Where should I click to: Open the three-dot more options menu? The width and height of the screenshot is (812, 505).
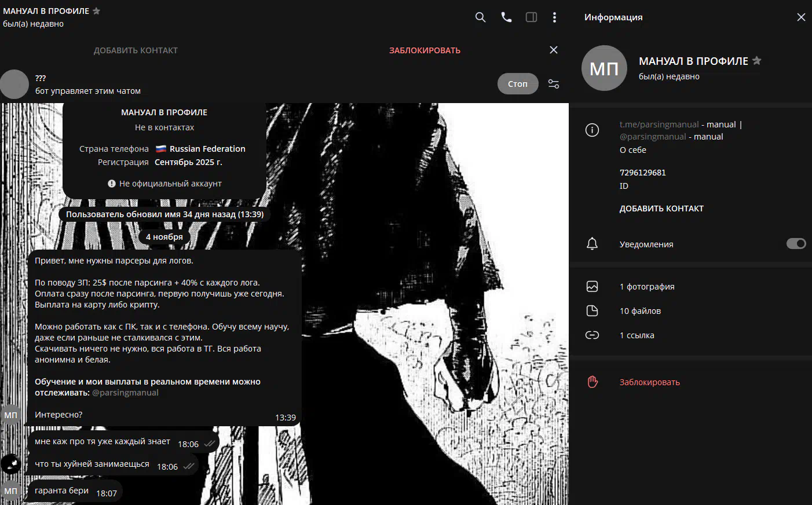point(554,17)
